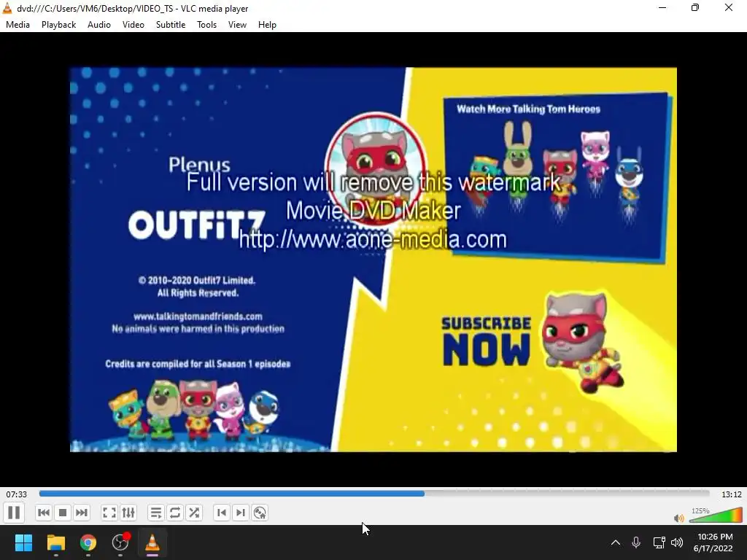Open system volume tray icon

677,542
